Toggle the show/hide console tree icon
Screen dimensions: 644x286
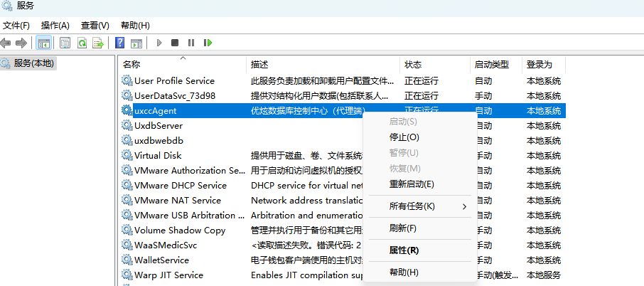[x=43, y=43]
